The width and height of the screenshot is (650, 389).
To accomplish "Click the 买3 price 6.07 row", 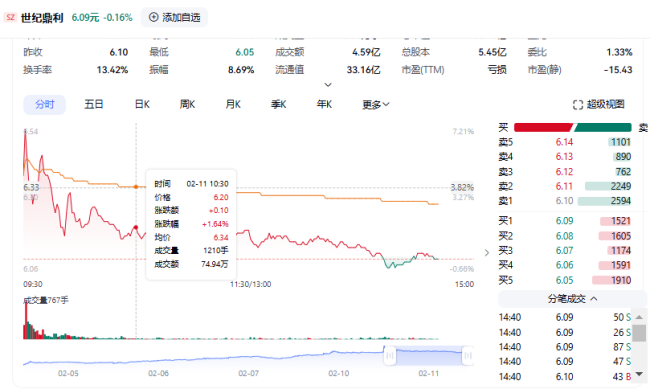I will [565, 250].
